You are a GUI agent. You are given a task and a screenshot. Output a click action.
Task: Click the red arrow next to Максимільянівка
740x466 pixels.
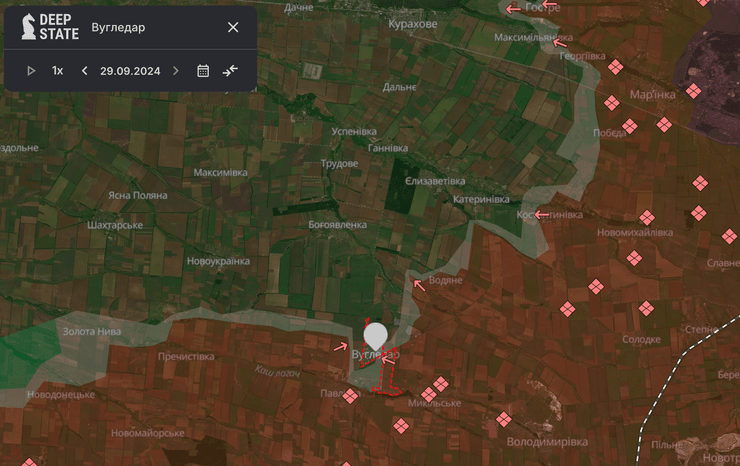click(560, 44)
